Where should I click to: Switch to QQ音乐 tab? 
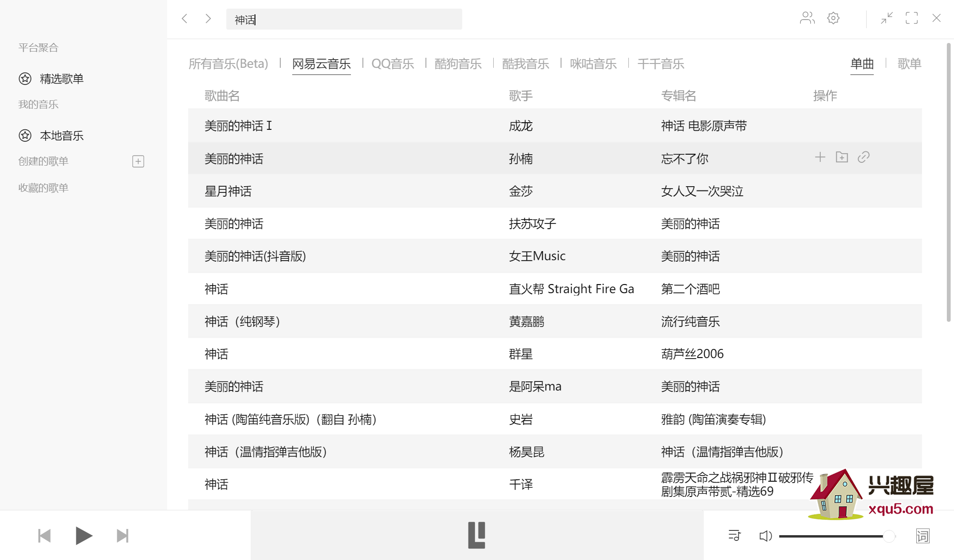(x=392, y=63)
